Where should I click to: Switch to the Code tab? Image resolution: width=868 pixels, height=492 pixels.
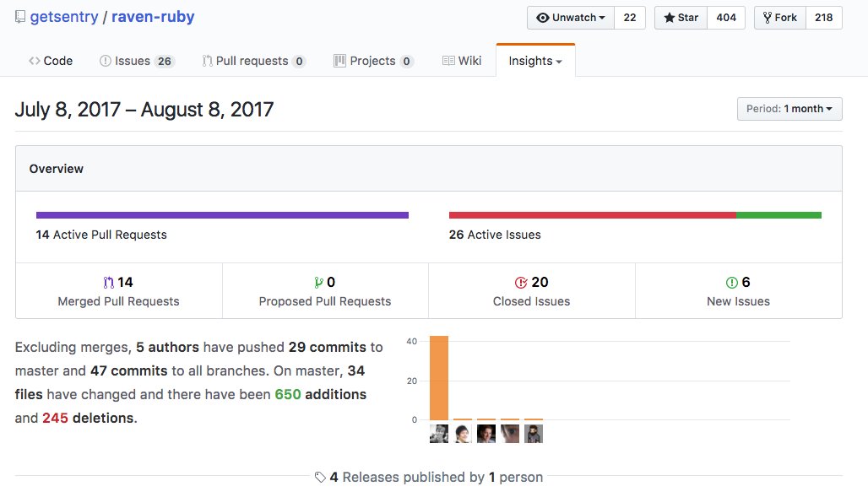point(51,61)
